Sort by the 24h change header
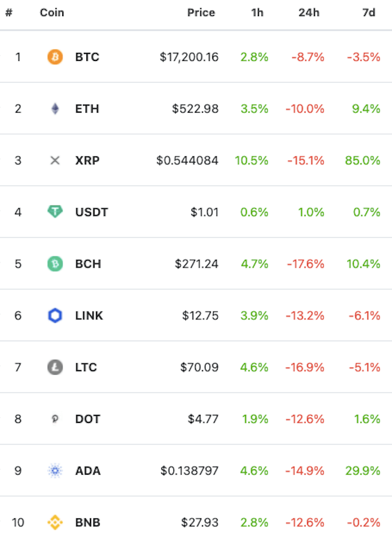 [x=309, y=13]
